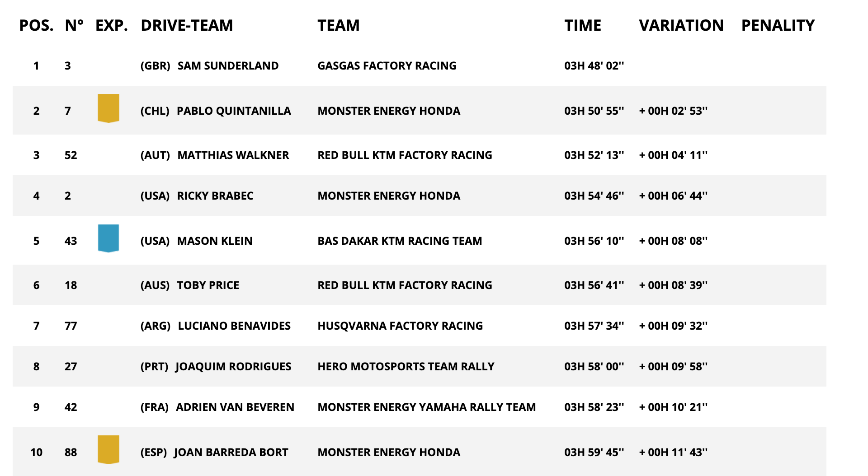
Task: Click BAS Dakar KTM Racing Team
Action: (400, 241)
